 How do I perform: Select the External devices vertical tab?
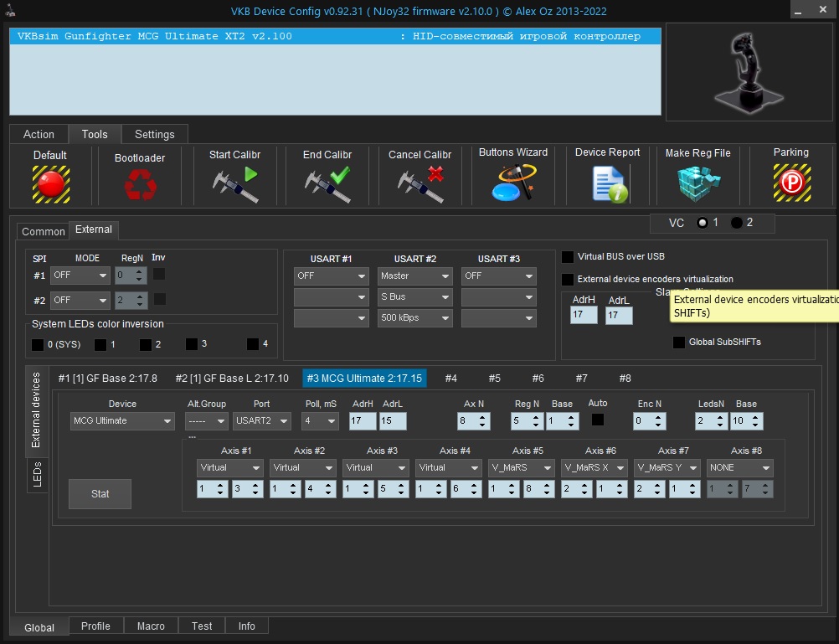36,410
